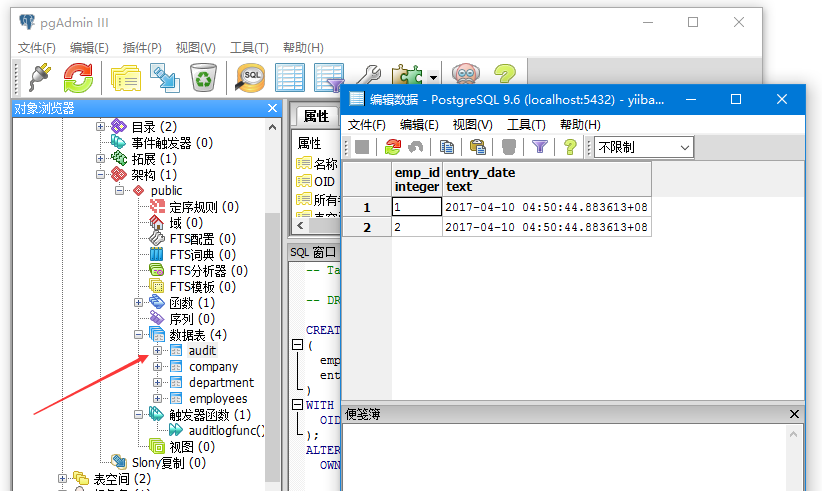Open the 帮助(H) menu in the edit data window
The width and height of the screenshot is (822, 491).
point(580,125)
